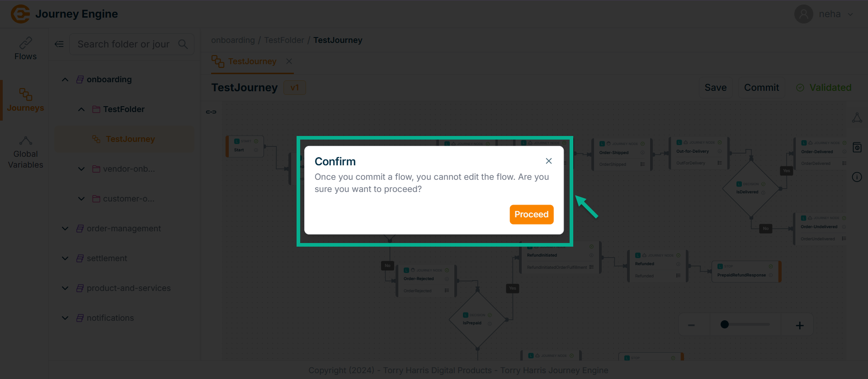Click the canvas zoom slider handle
868x379 pixels.
tap(724, 324)
